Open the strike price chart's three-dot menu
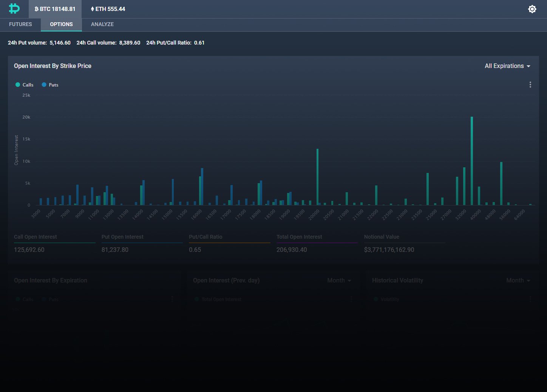The height and width of the screenshot is (392, 547). [x=530, y=85]
